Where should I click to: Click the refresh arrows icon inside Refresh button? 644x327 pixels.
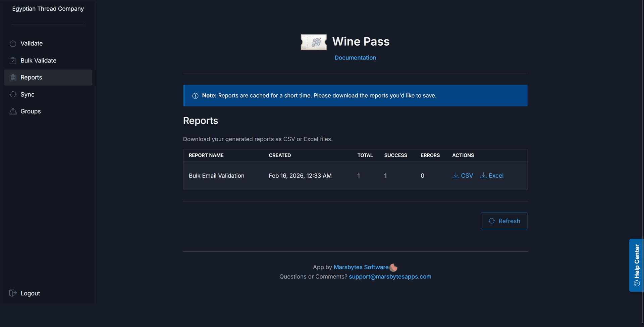492,221
